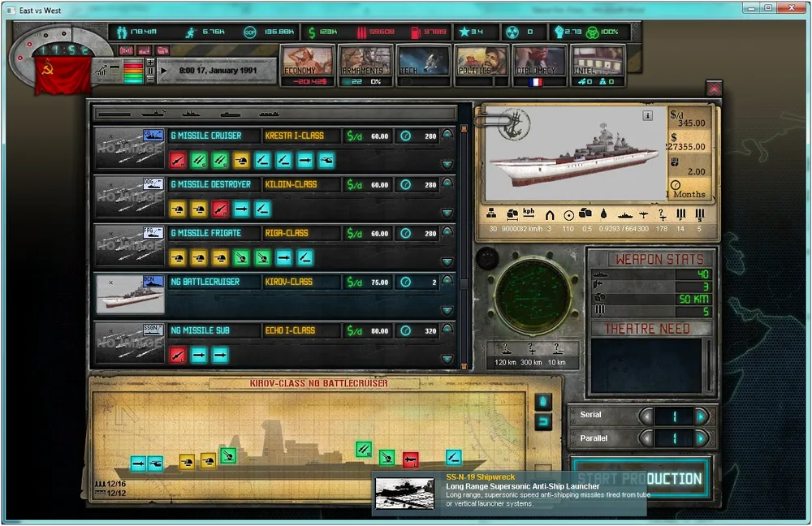Collapse the Kresta I-Class row up arrow
The height and width of the screenshot is (526, 812).
447,134
